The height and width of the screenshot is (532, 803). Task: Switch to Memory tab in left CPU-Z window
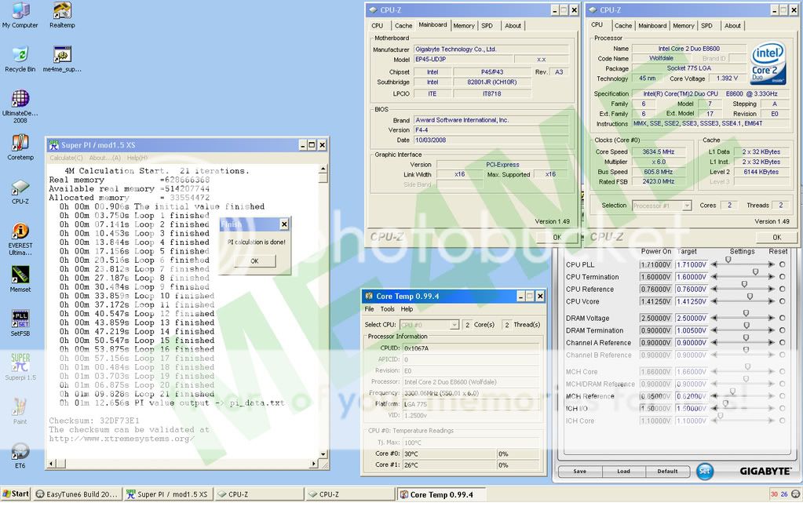point(463,26)
